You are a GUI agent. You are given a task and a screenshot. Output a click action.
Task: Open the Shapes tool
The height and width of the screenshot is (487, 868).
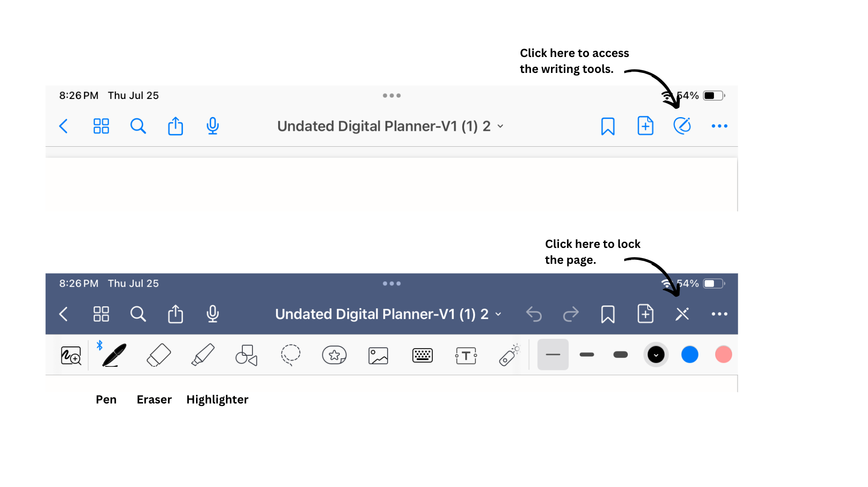246,355
